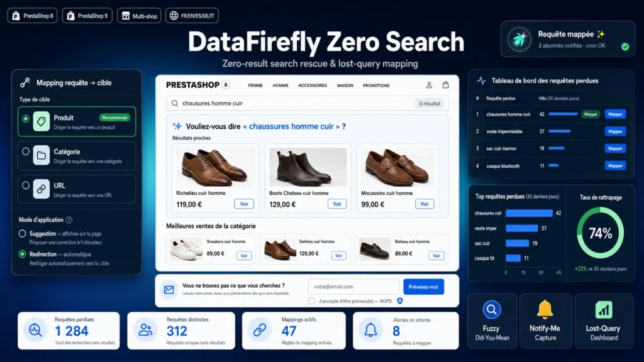644x362 pixels.
Task: Click the FR/EN/ES/DE/IT language badge
Action: click(192, 16)
